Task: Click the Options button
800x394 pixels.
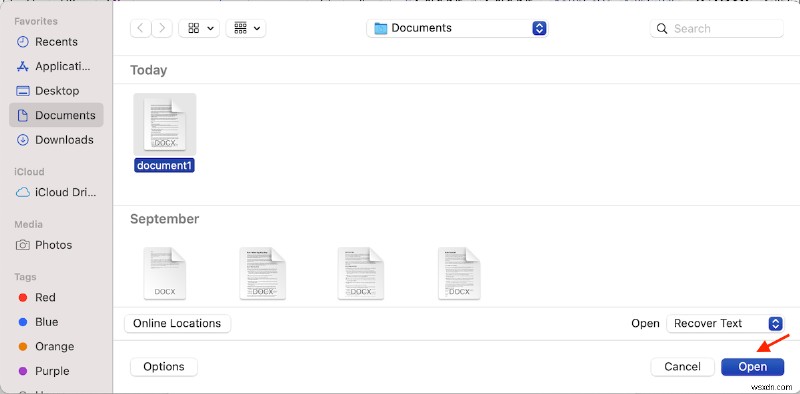Action: point(164,366)
